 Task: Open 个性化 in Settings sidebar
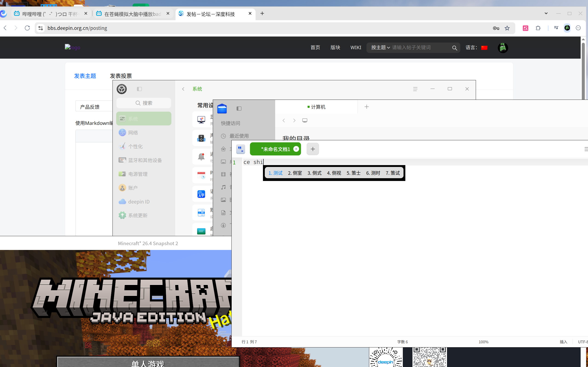tap(144, 146)
